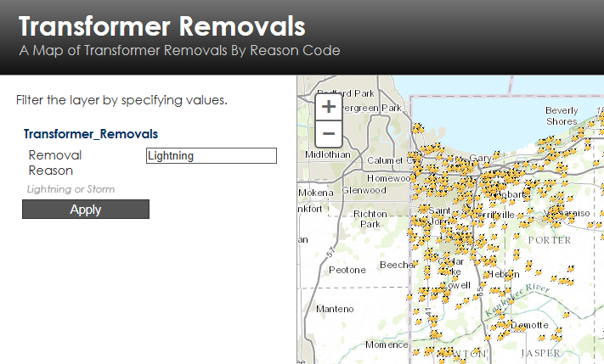The height and width of the screenshot is (364, 604).
Task: Apply the removal reason filter
Action: [86, 210]
